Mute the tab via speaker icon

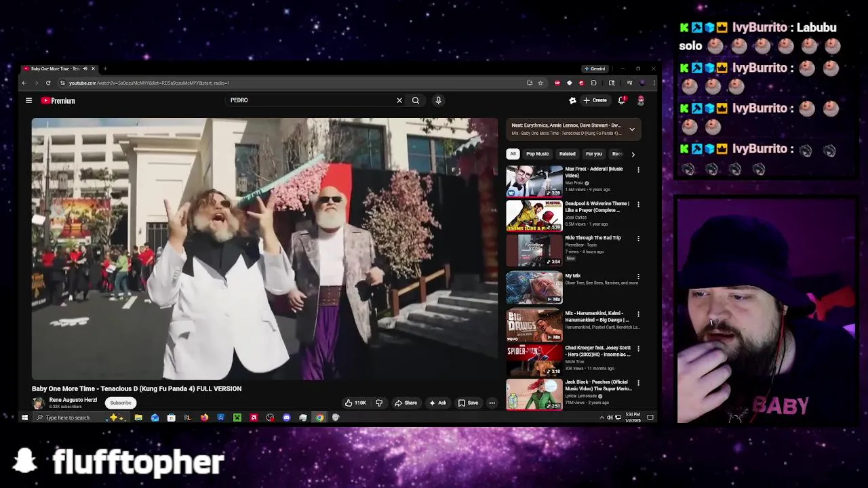tap(85, 68)
